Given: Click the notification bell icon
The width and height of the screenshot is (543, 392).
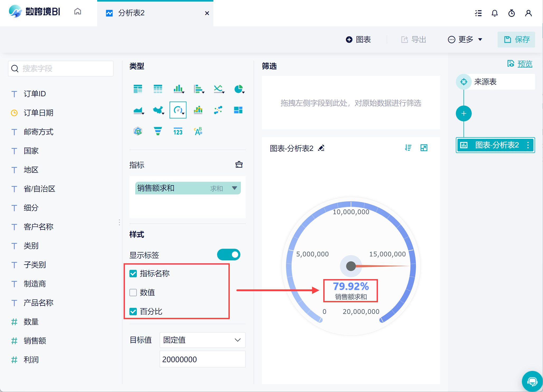Looking at the screenshot, I should 494,13.
